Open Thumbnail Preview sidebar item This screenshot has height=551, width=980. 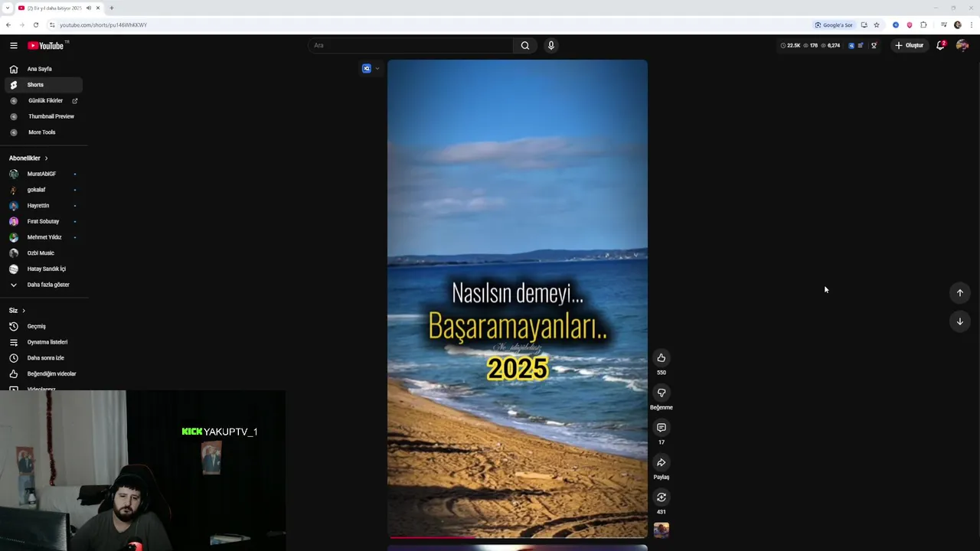pyautogui.click(x=44, y=116)
